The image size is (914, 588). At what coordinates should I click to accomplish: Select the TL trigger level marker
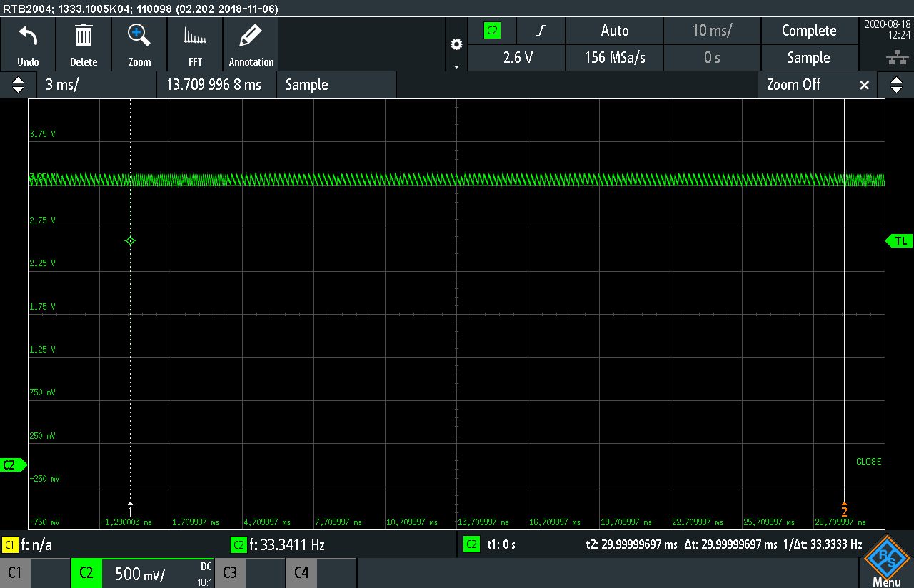899,241
